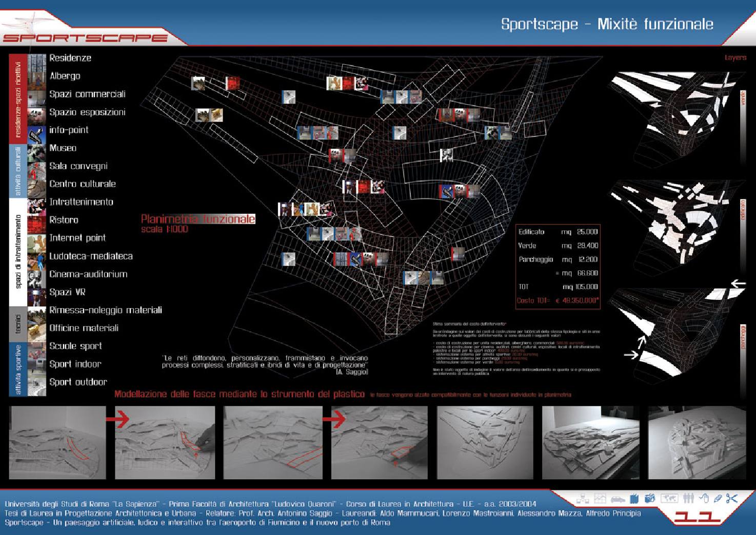Click the info-point arrow thumbnail in legend

click(x=36, y=131)
